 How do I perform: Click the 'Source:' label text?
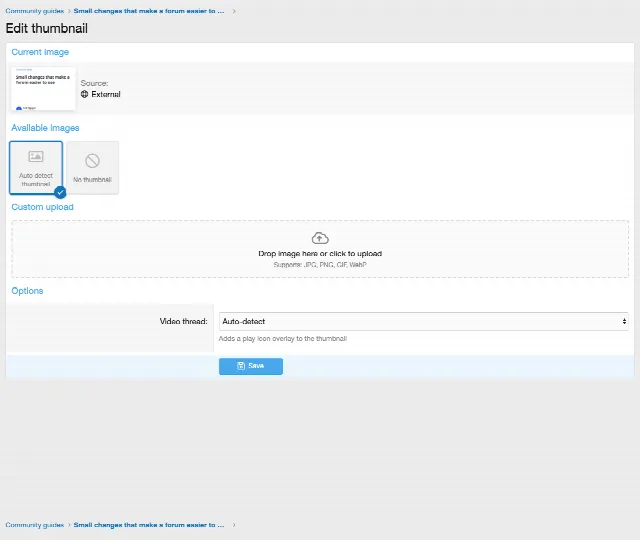[94, 83]
